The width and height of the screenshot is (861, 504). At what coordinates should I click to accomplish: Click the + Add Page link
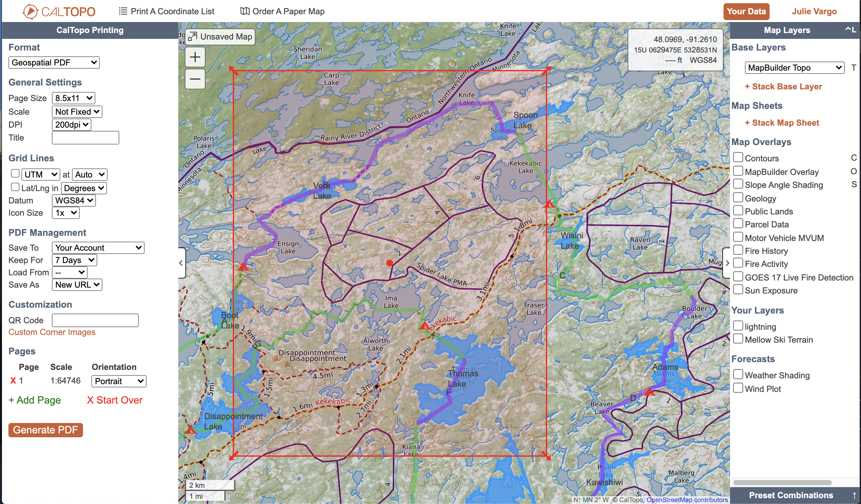coord(35,400)
